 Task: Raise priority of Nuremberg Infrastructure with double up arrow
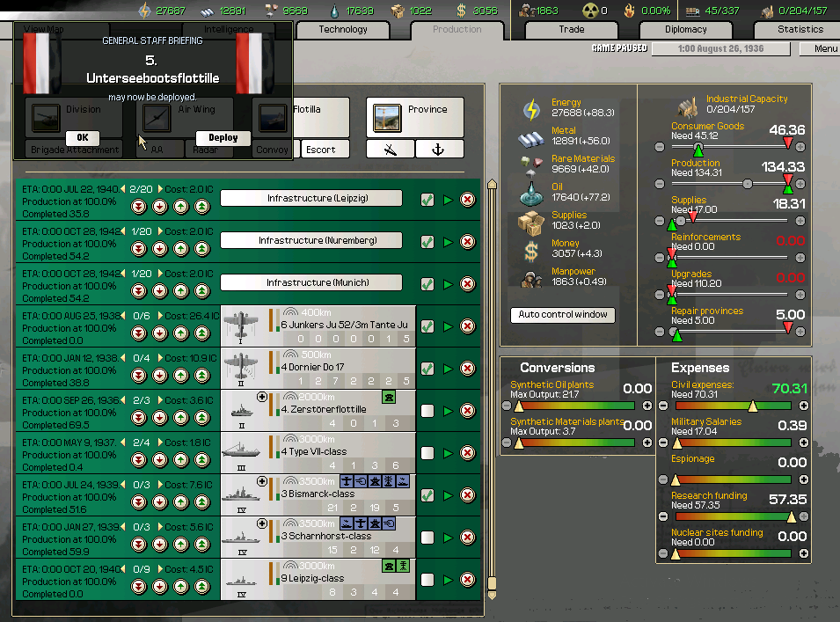click(x=202, y=247)
